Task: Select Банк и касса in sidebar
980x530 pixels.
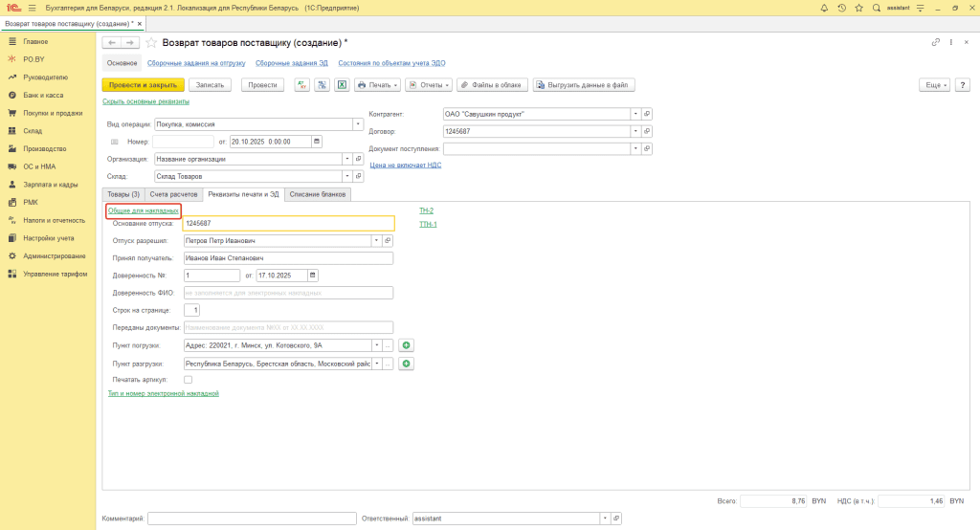Action: click(x=43, y=95)
